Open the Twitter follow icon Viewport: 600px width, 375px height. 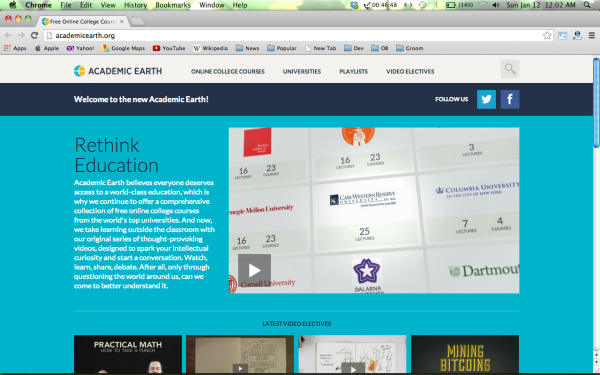(x=486, y=99)
